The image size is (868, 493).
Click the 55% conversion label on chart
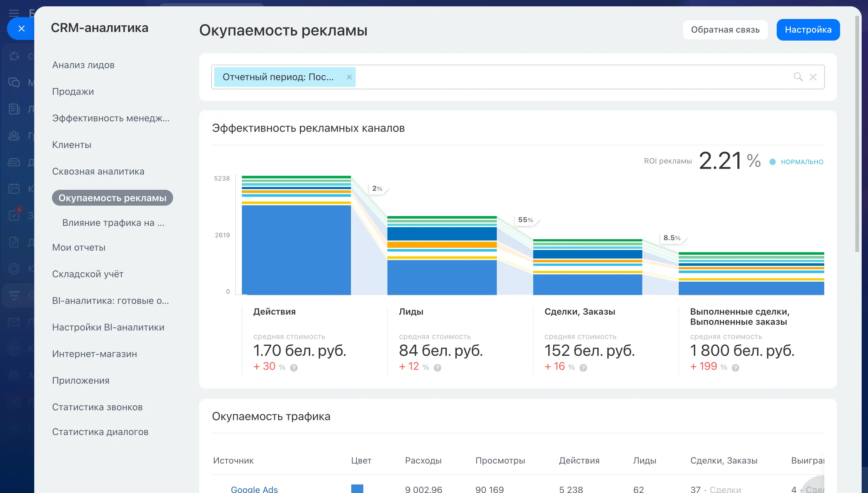tap(526, 220)
